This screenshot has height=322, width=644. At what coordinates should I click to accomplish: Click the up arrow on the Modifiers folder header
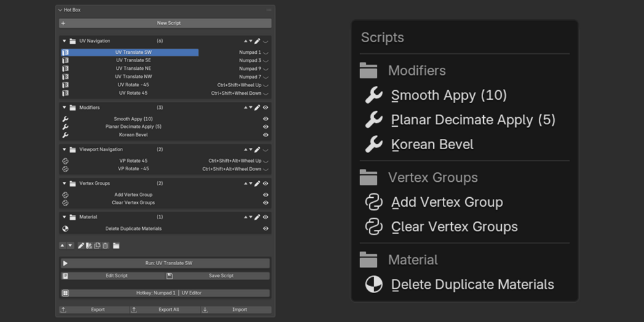245,108
